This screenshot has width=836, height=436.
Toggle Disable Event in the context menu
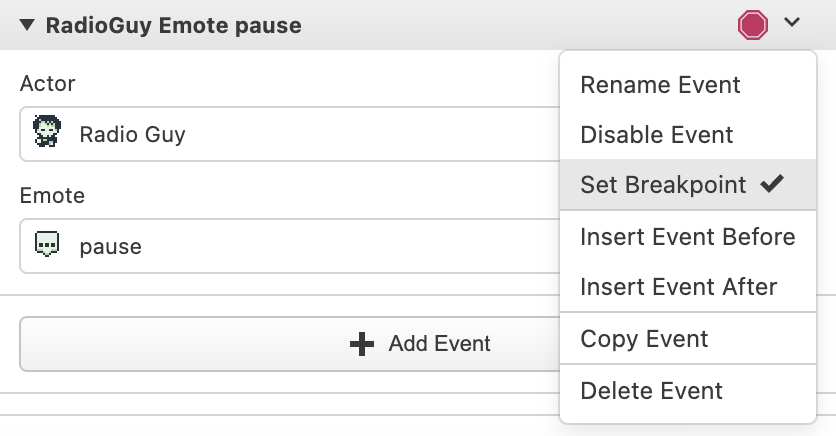coord(656,134)
